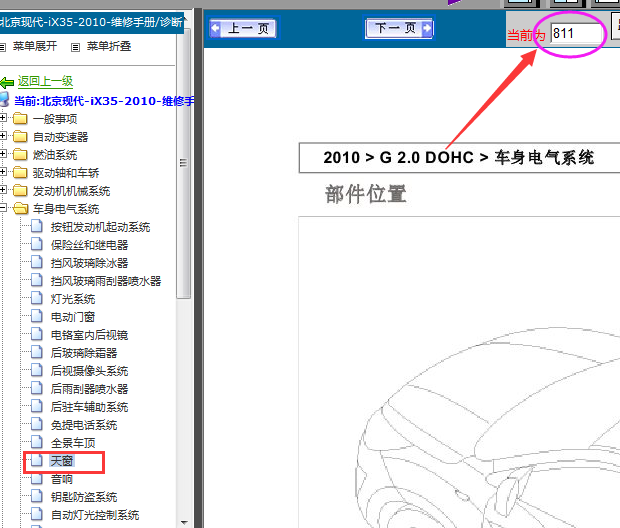Select the 发动机机械系统 folder icon
This screenshot has height=528, width=620.
pyautogui.click(x=20, y=191)
